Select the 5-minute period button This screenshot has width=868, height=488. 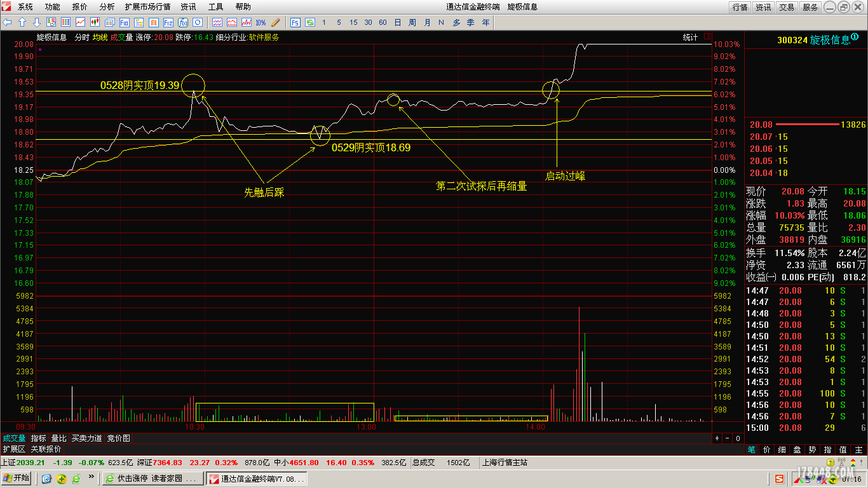tap(339, 22)
